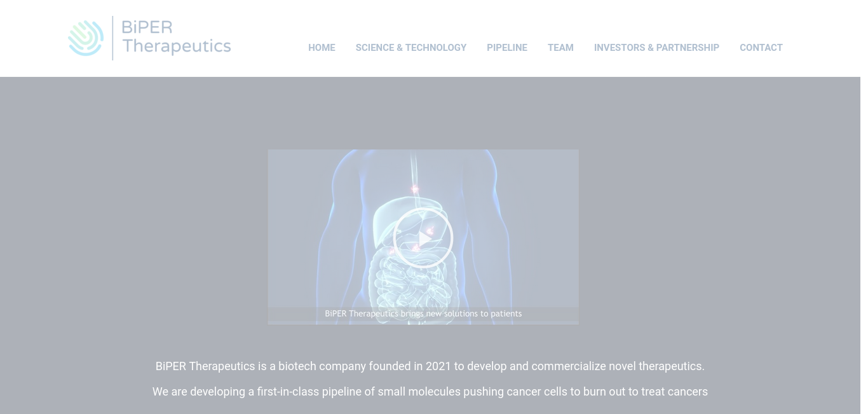
Task: Click the sentence 'BiPER Therapeutics is a biotech company founded in 2021'
Action: click(430, 366)
